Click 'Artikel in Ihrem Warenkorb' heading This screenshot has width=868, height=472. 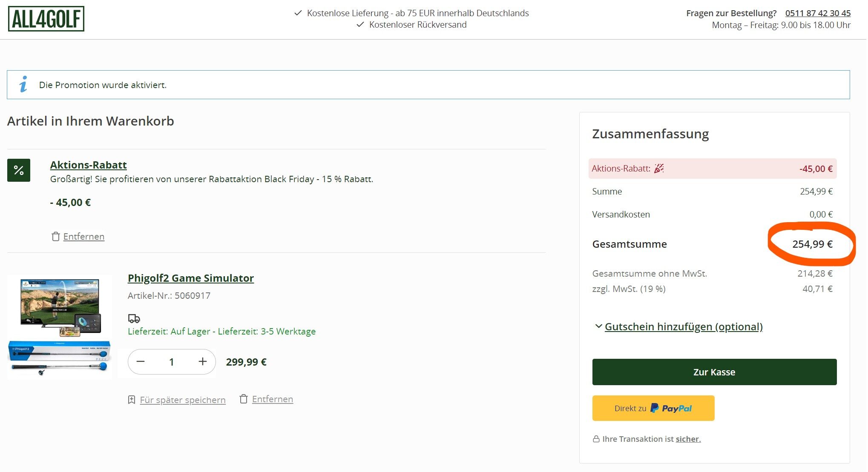[x=91, y=121]
